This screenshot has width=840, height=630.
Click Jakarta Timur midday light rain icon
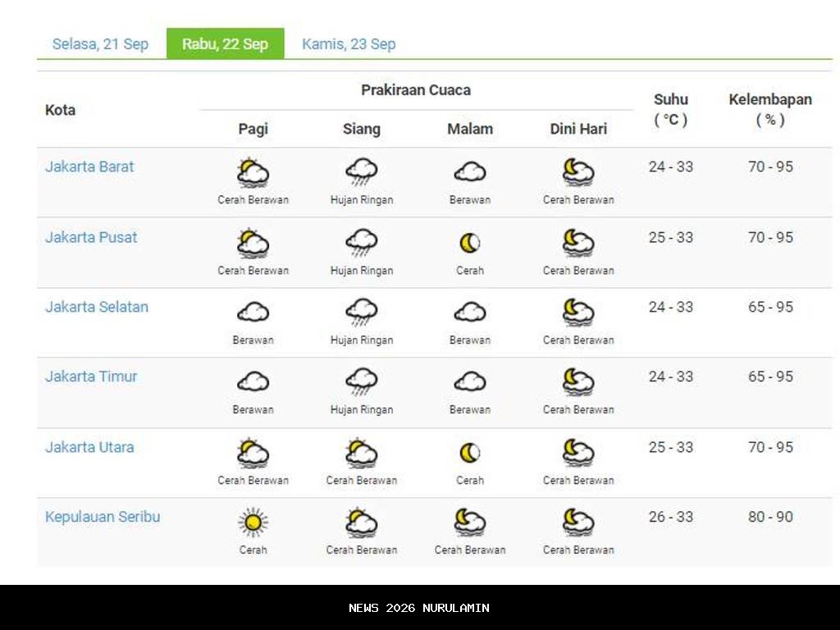361,382
